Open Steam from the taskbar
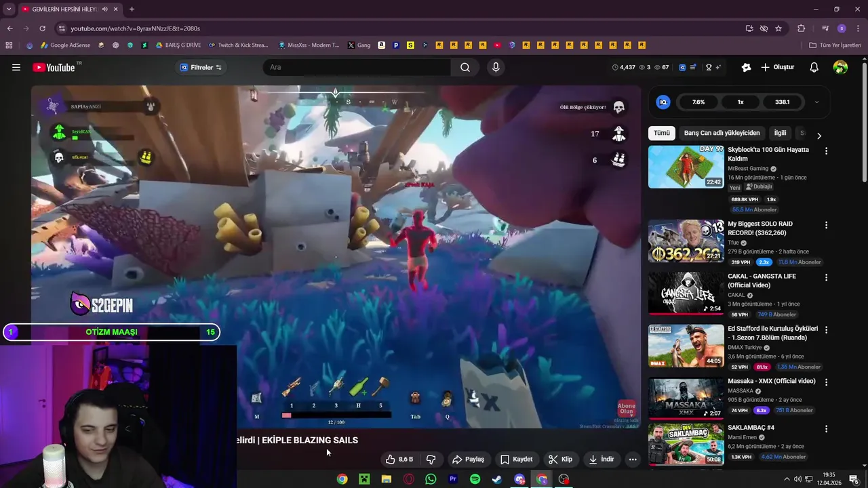 click(x=497, y=479)
